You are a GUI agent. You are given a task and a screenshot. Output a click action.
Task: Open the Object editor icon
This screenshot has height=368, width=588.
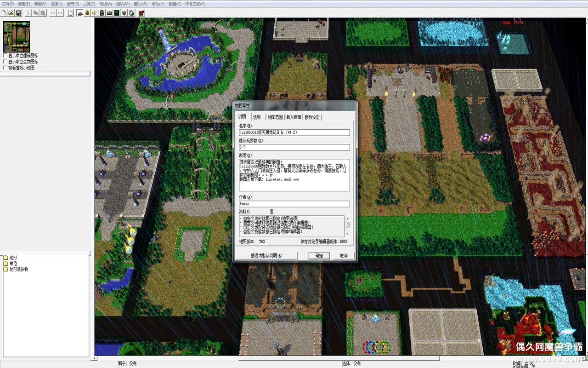[x=102, y=13]
